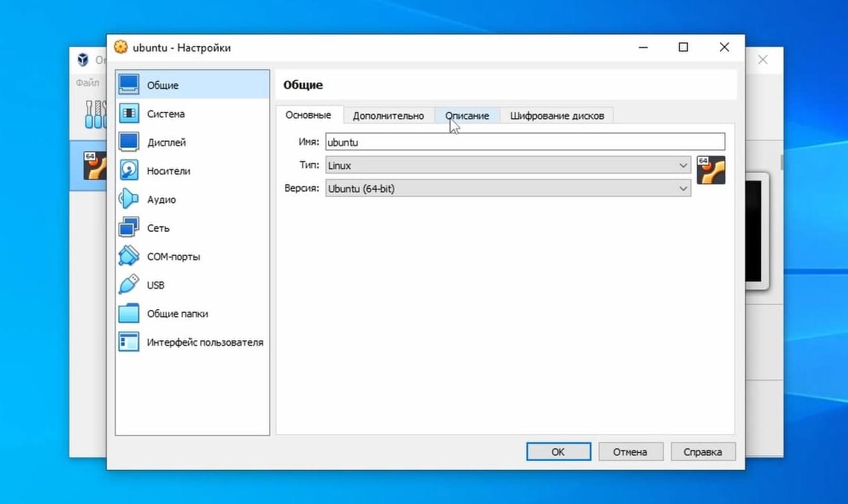The width and height of the screenshot is (848, 504).
Task: Open Файл menu in background window
Action: coord(87,83)
